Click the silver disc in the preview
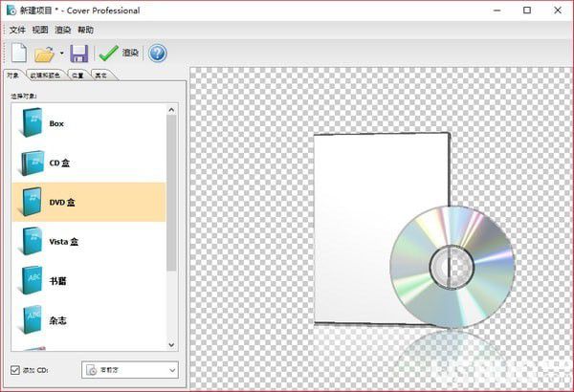Viewport: 574px width, 392px height. 453,267
